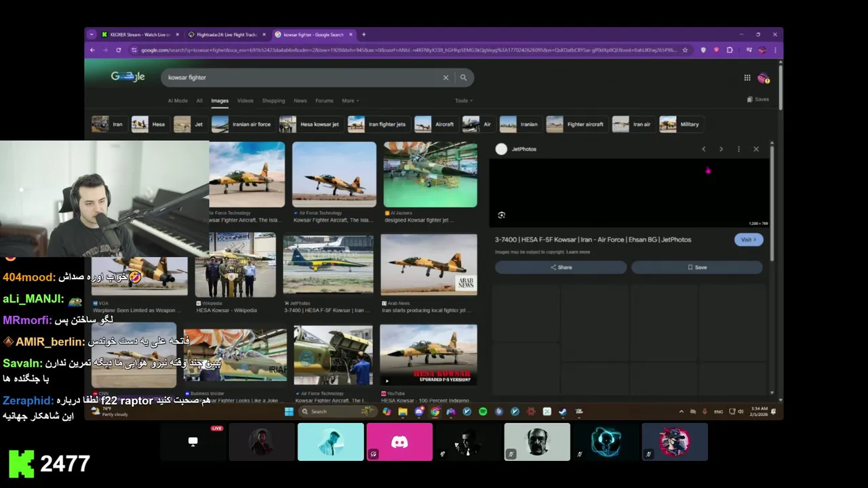Viewport: 868px width, 488px height.
Task: Click the Save button in preview
Action: tap(697, 267)
